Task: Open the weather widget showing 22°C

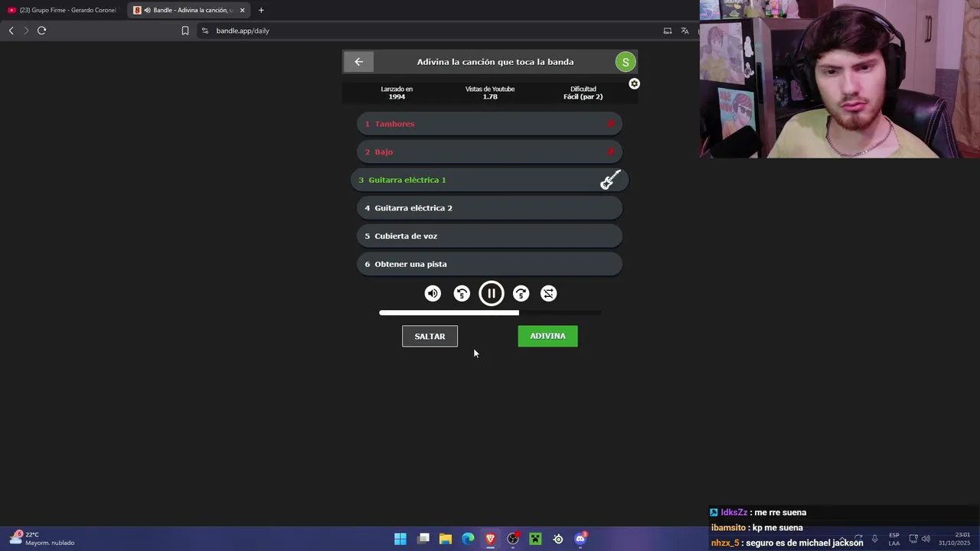Action: [x=42, y=539]
